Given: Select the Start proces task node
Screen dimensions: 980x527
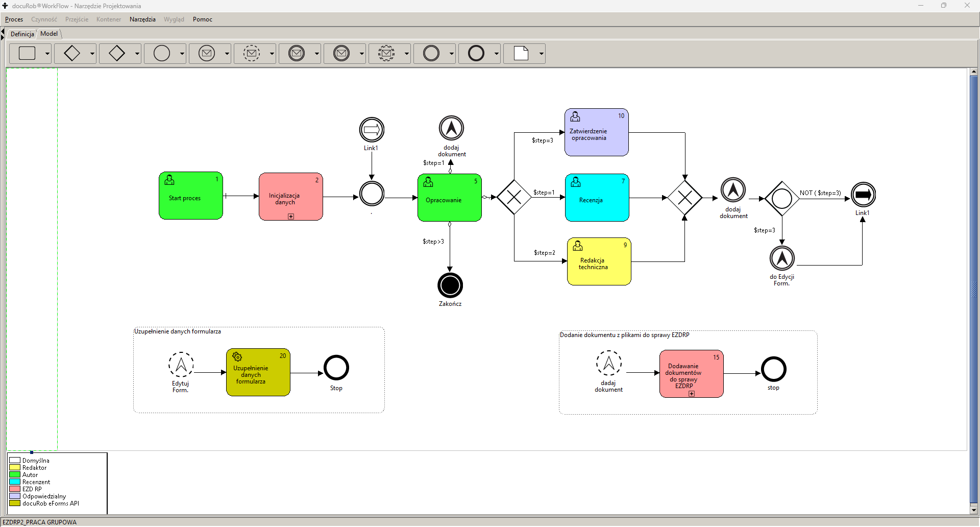Looking at the screenshot, I should 191,196.
